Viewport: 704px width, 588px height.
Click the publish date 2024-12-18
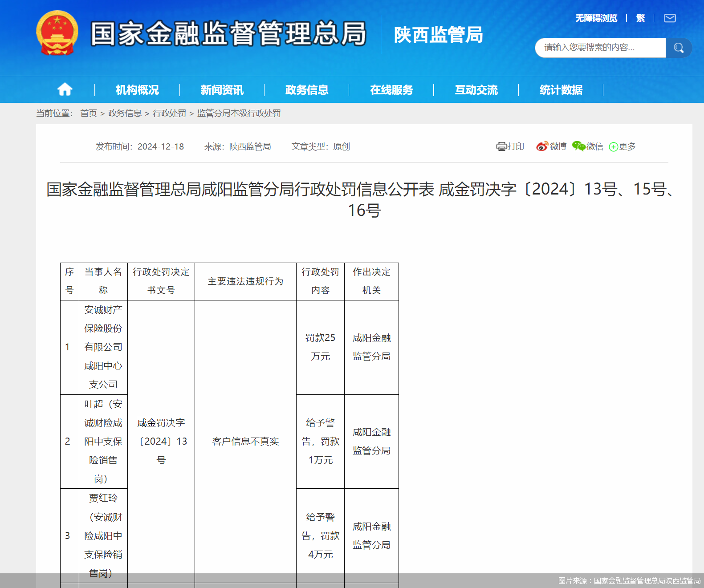[x=161, y=146]
